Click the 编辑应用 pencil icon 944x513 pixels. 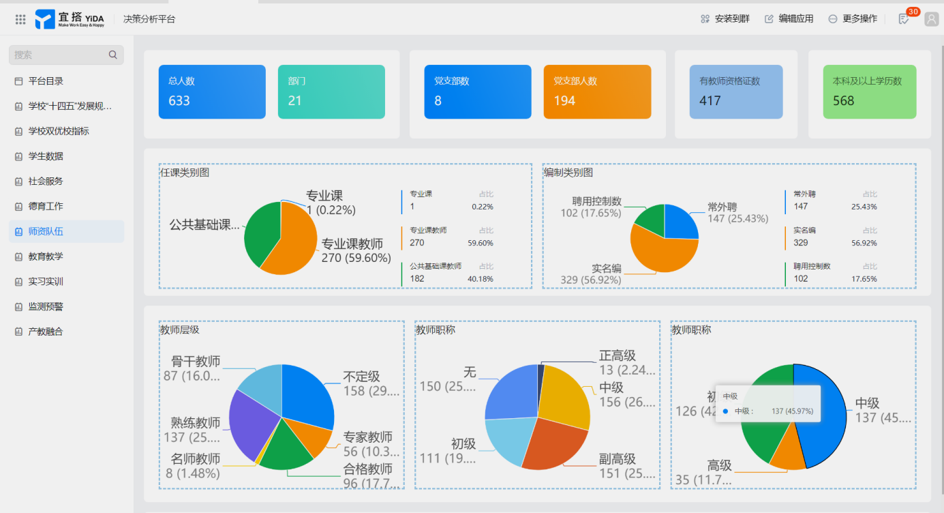769,19
